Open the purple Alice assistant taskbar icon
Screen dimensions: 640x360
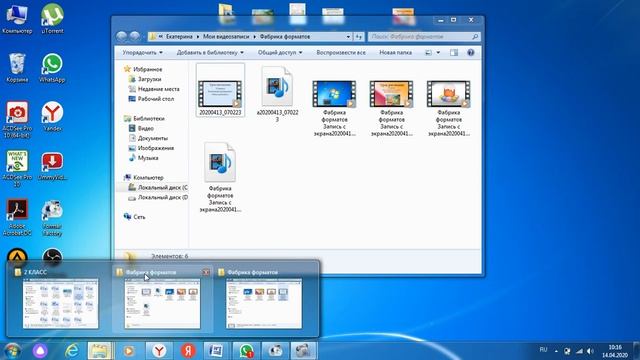[x=40, y=351]
